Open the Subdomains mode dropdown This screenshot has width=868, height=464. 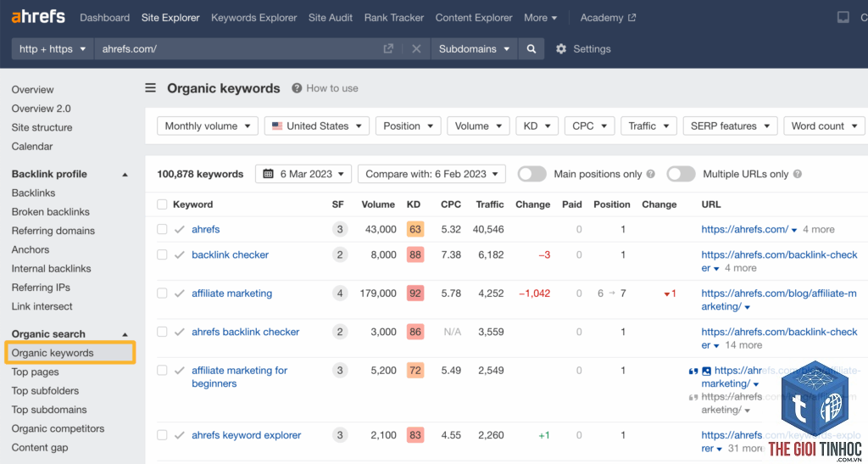[x=474, y=48]
